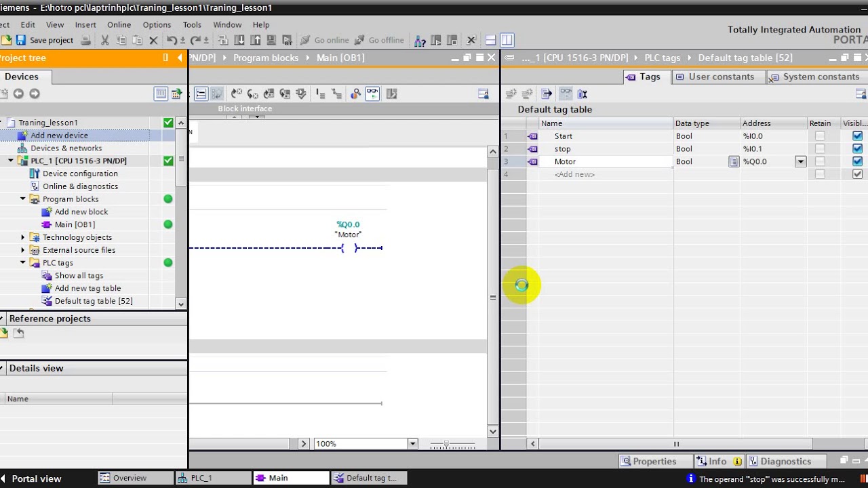Click the Copy icon in main toolbar
Screen dimensions: 868x488
(121, 40)
